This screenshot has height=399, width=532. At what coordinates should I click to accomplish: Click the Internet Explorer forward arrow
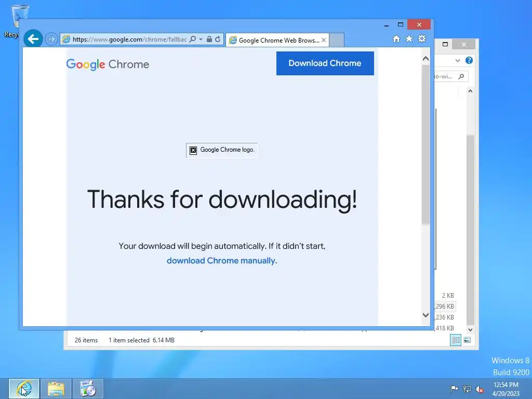pos(51,39)
